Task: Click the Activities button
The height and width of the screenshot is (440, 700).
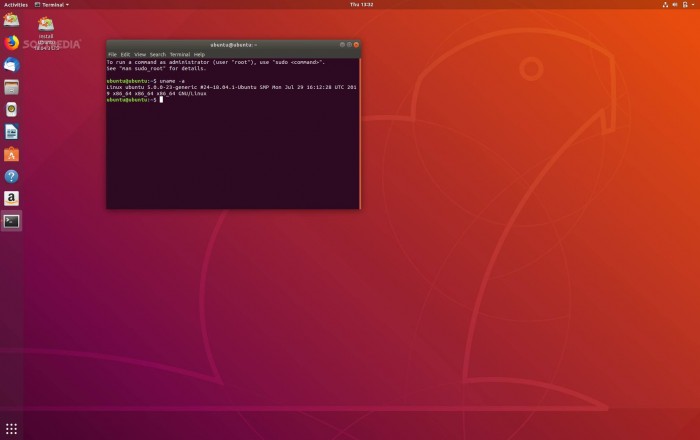Action: point(15,5)
